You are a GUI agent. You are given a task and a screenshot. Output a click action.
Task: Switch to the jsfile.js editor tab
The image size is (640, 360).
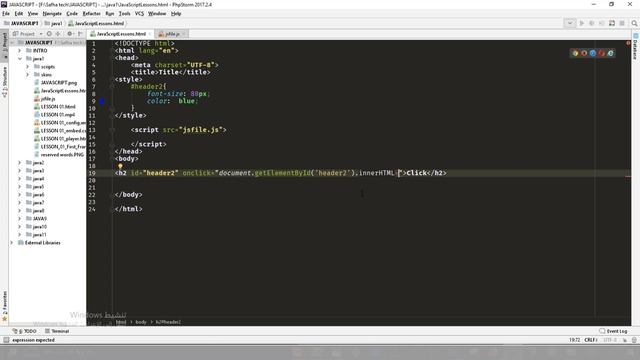[173, 34]
